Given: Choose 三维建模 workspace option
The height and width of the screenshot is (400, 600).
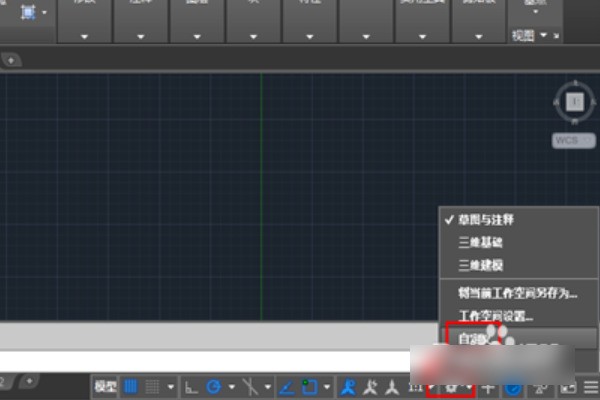Looking at the screenshot, I should (x=480, y=265).
